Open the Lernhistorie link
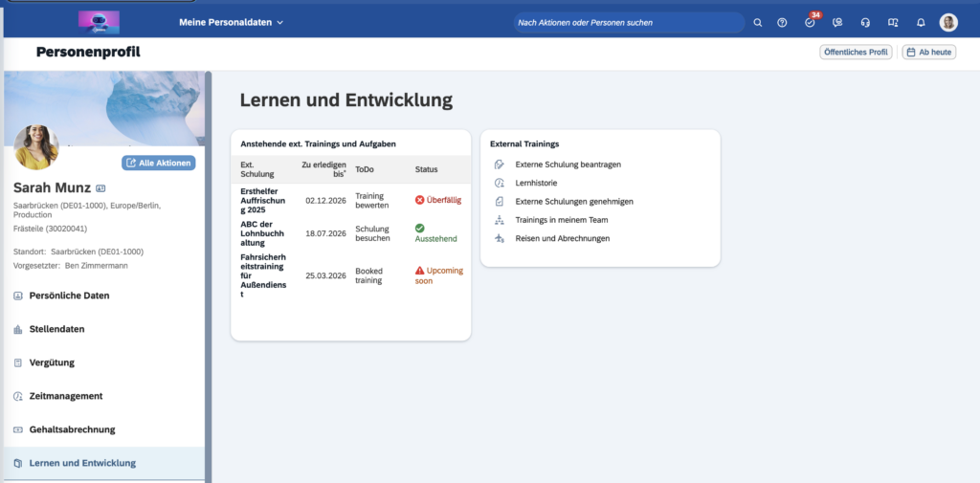 pos(536,183)
